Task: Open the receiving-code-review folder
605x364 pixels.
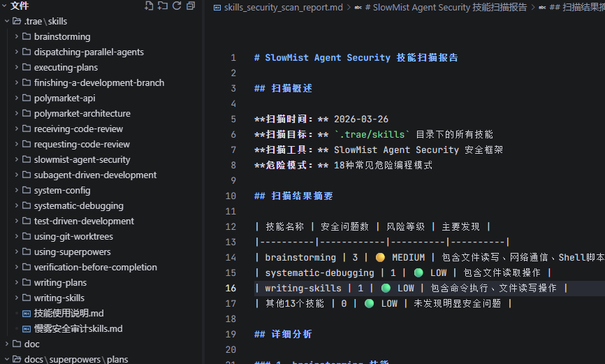Action: click(78, 129)
